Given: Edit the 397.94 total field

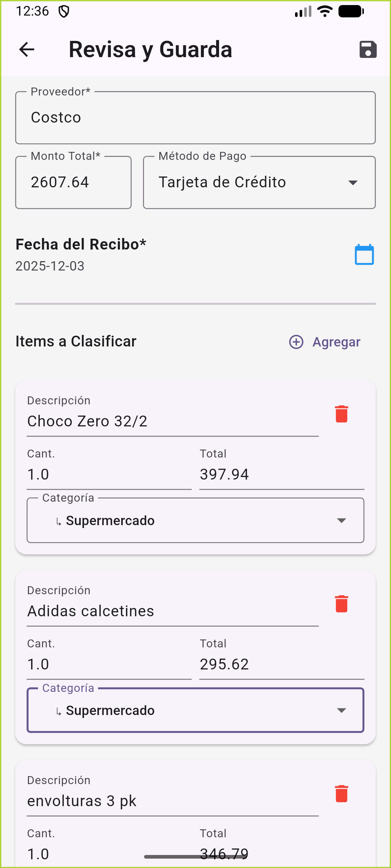Looking at the screenshot, I should (281, 475).
